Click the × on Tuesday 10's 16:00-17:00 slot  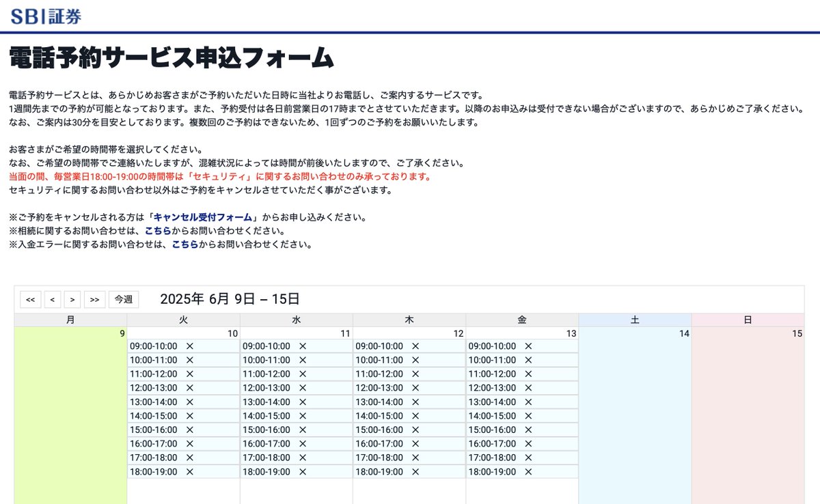pyautogui.click(x=190, y=444)
